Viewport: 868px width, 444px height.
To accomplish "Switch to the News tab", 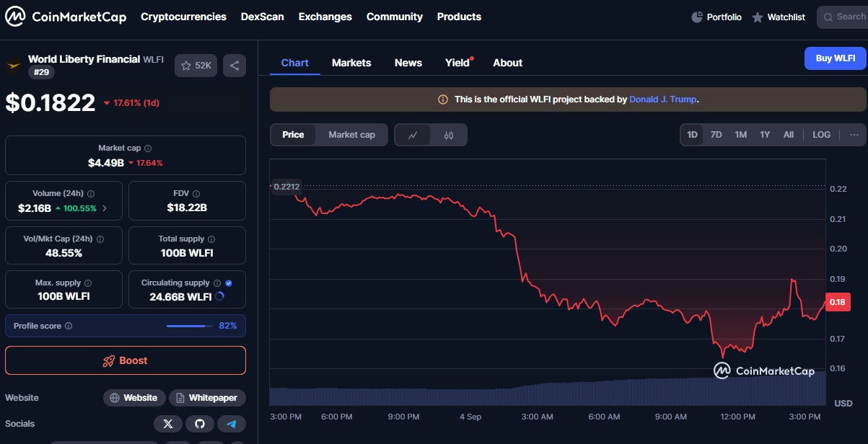I will click(x=408, y=63).
